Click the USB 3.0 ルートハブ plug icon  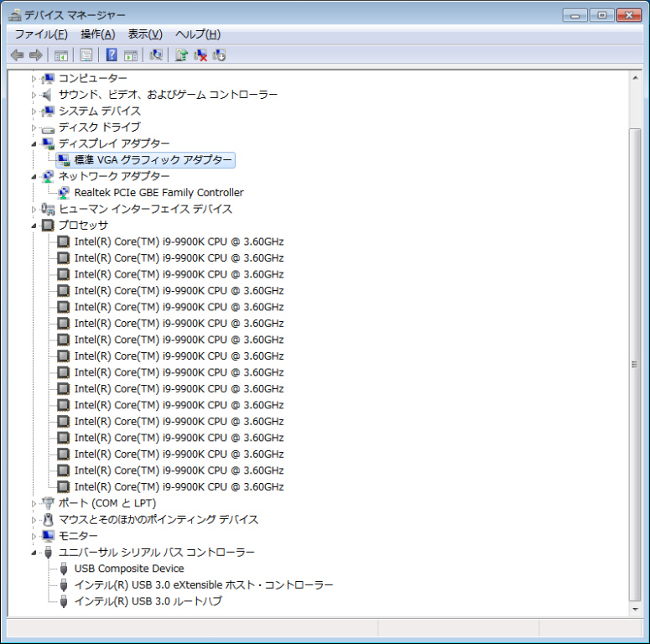(64, 601)
